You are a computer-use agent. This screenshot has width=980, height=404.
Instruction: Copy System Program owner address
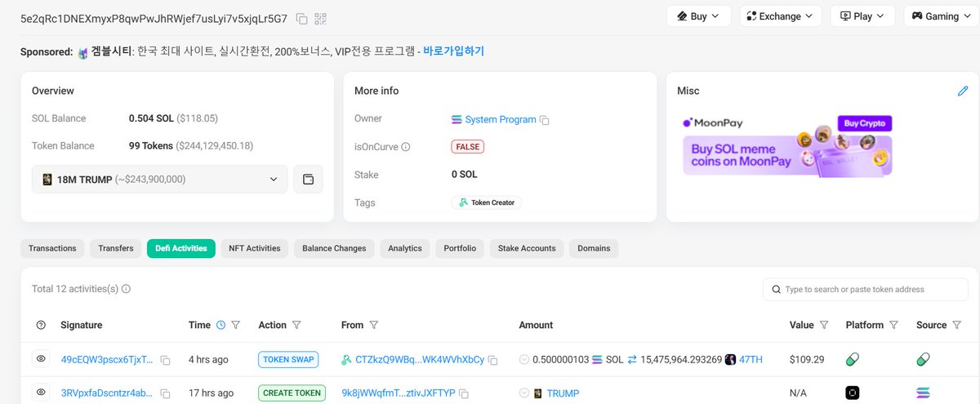(x=545, y=120)
